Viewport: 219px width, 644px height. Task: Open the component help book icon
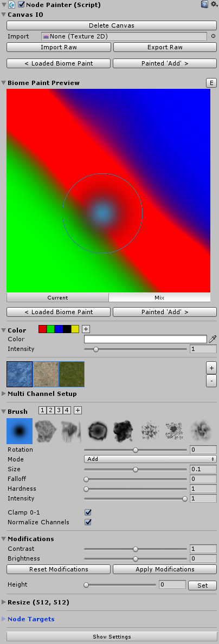click(x=204, y=4)
